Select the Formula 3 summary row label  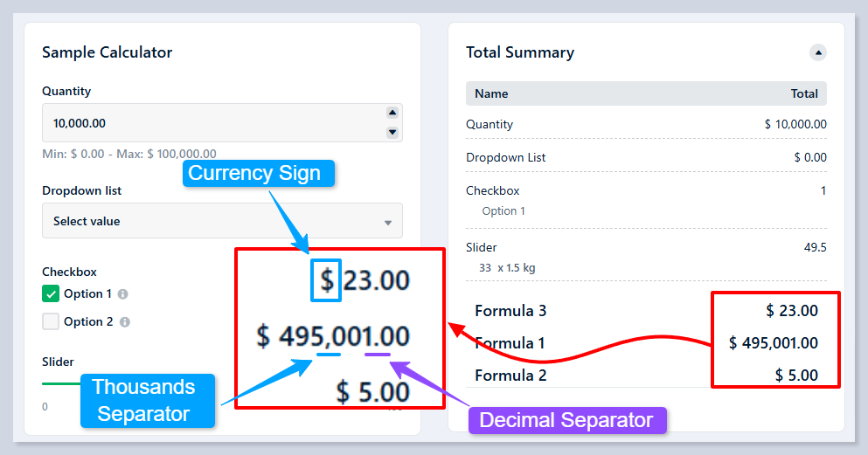[510, 311]
